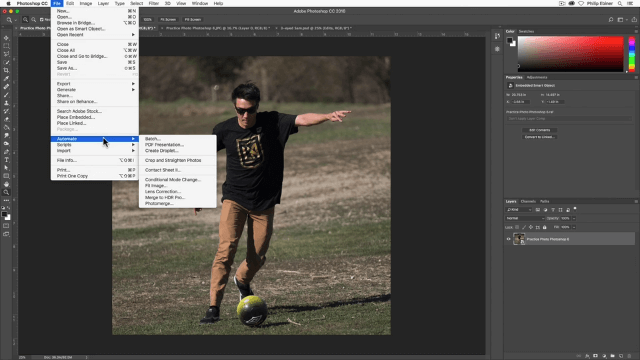The width and height of the screenshot is (640, 360).
Task: Open the History panel icon in collapsed dock
Action: click(497, 36)
